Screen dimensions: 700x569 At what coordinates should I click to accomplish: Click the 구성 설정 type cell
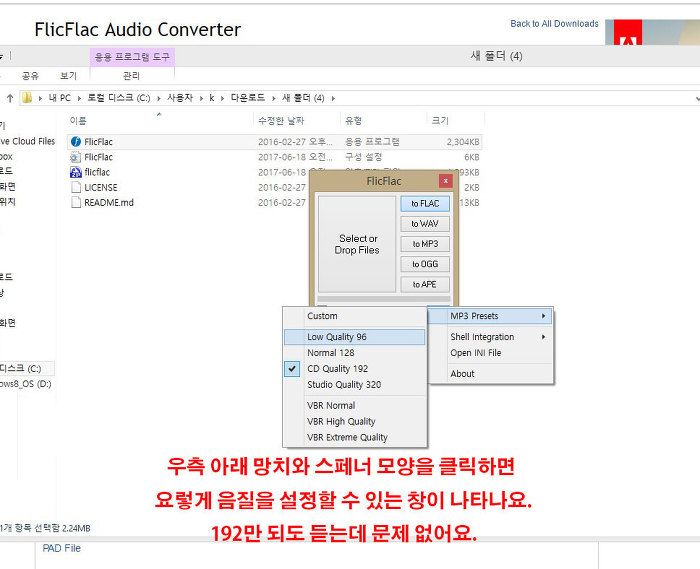coord(363,157)
